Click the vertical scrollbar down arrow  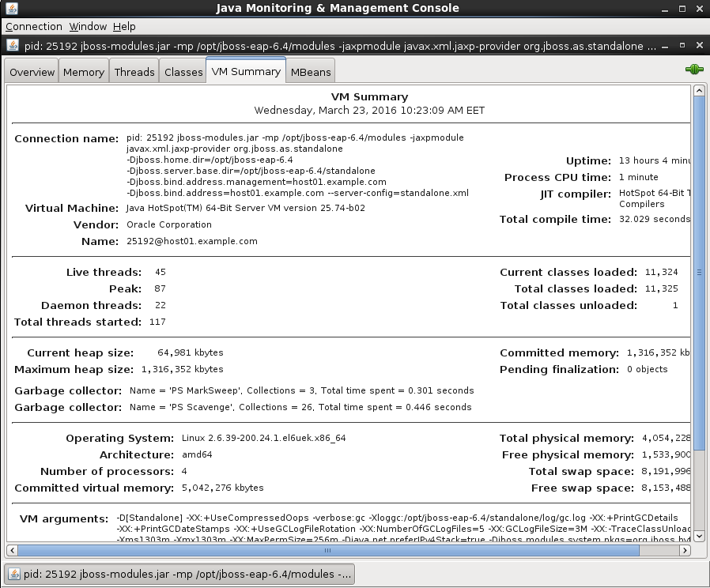pos(699,536)
